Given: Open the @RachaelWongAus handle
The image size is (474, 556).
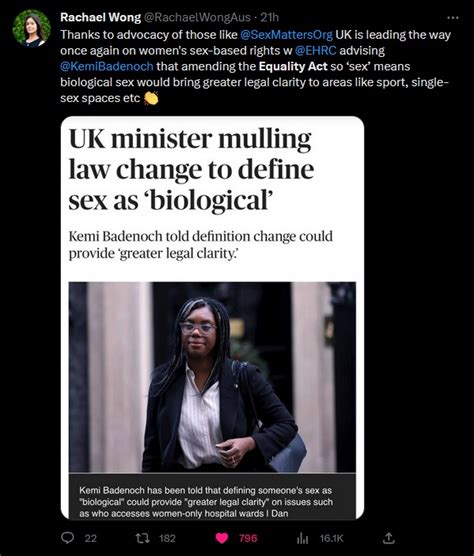Looking at the screenshot, I should [x=197, y=17].
